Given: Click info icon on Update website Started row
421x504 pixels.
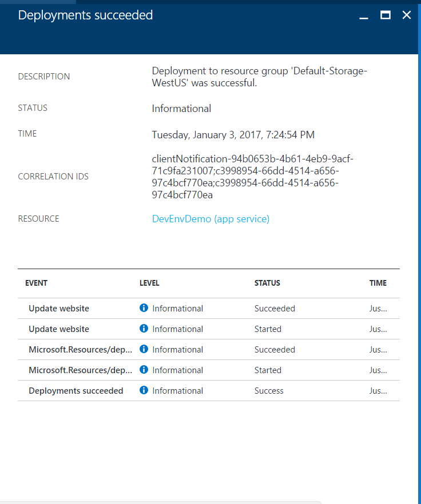Looking at the screenshot, I should (x=144, y=329).
